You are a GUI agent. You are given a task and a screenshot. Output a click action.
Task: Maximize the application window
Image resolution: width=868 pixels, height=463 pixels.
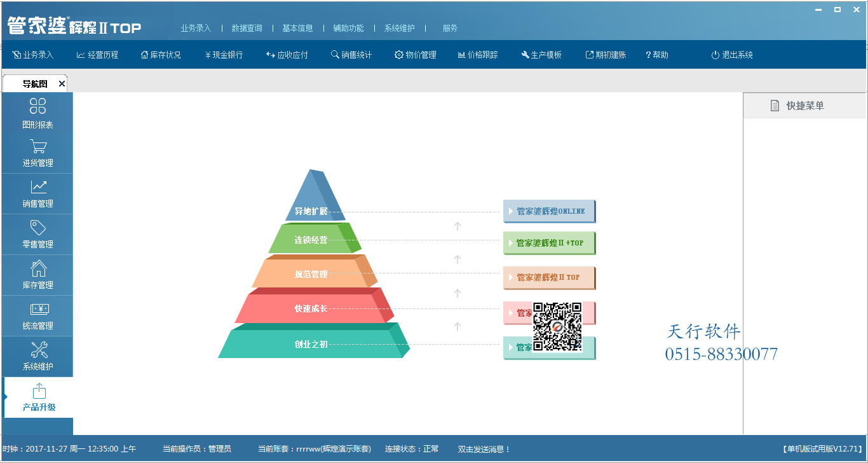(837, 10)
